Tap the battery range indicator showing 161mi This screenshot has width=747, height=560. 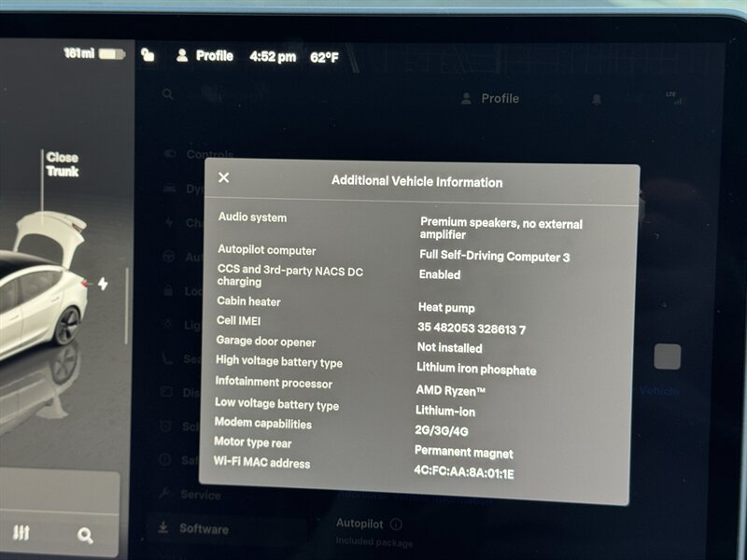93,54
